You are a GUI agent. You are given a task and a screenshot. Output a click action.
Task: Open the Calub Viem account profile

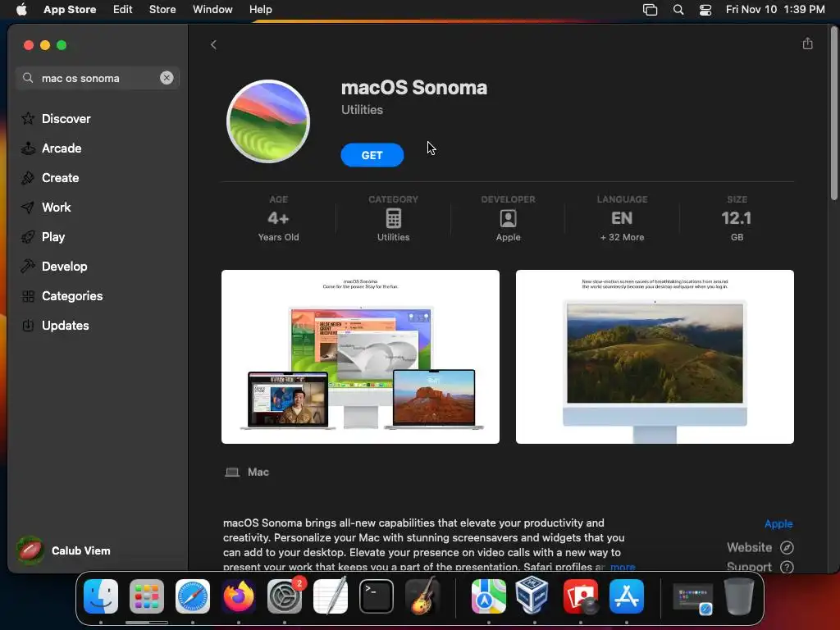click(x=64, y=550)
